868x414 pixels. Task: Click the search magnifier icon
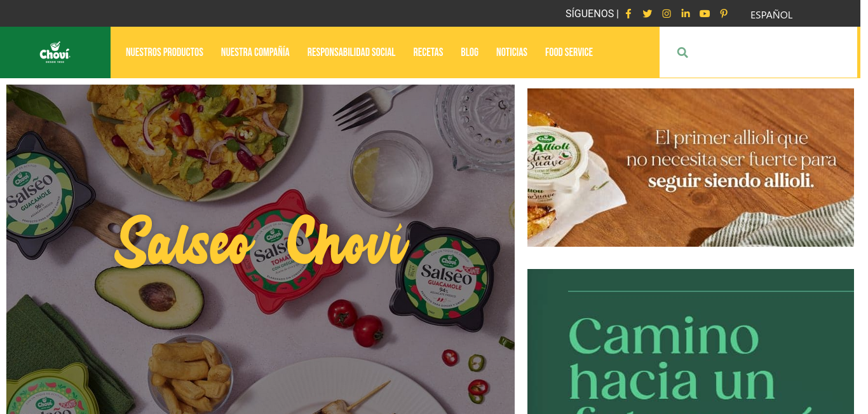pos(682,53)
